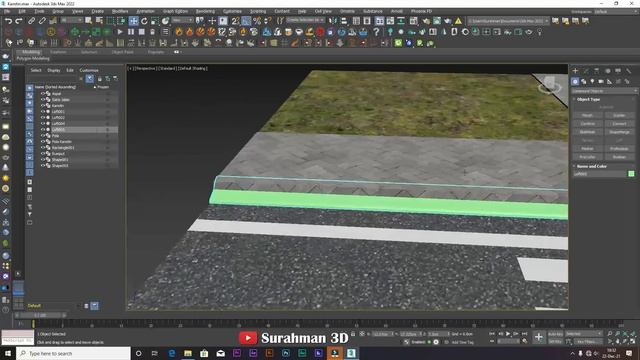The image size is (640, 360).
Task: Choose the Select Object tool
Action: (89, 20)
